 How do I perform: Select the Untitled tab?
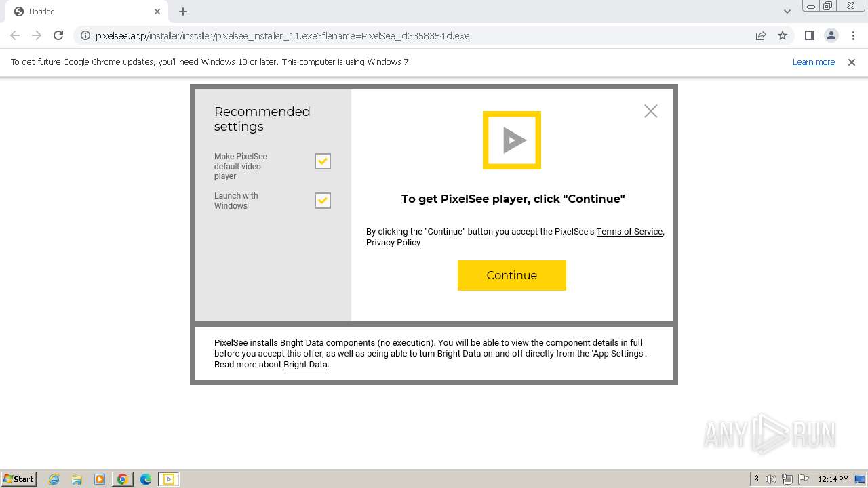click(87, 12)
